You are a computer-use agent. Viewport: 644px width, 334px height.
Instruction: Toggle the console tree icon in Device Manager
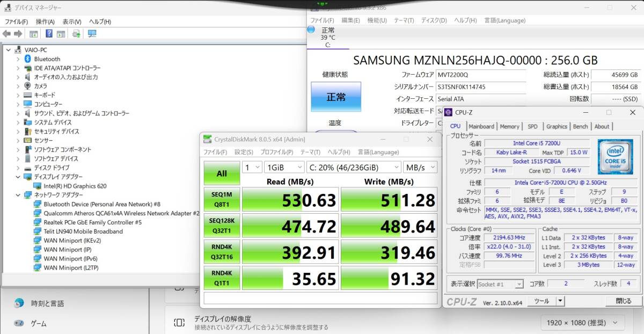tap(33, 34)
